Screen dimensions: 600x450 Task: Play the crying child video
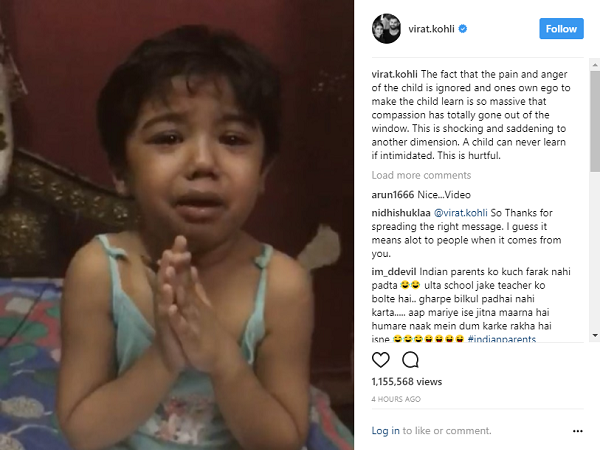click(177, 225)
